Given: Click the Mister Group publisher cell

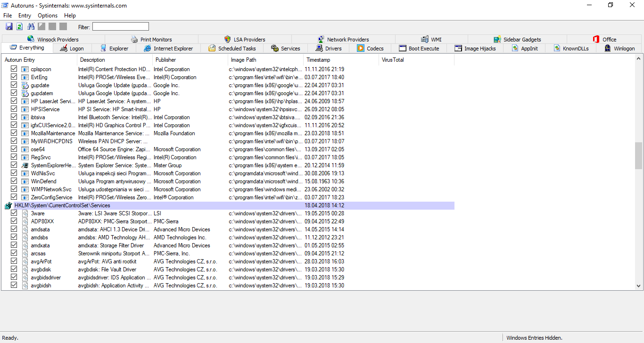Looking at the screenshot, I should tap(167, 165).
